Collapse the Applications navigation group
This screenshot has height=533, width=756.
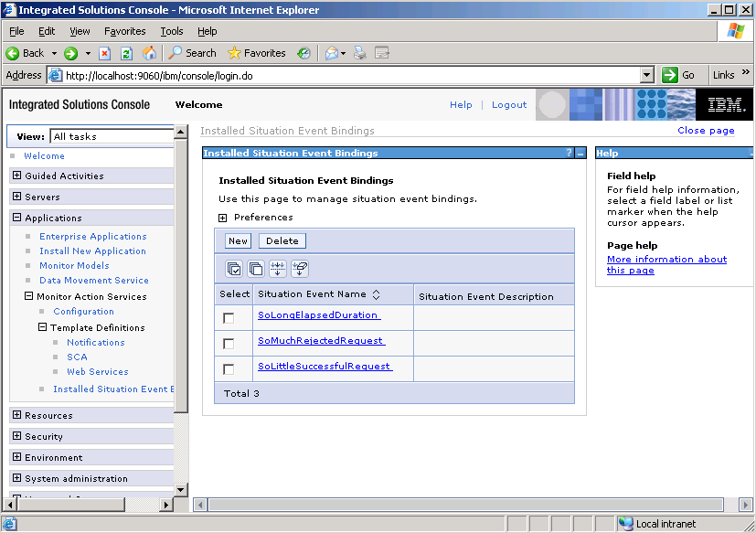[x=16, y=217]
